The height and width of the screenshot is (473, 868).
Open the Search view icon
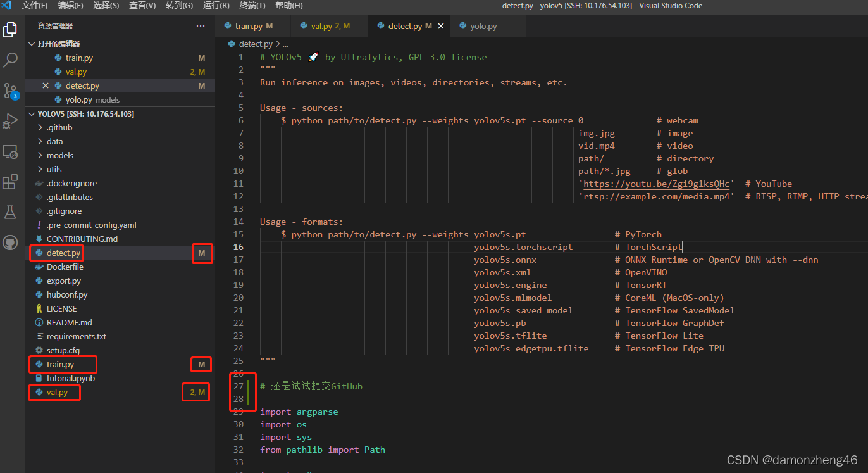(x=10, y=60)
